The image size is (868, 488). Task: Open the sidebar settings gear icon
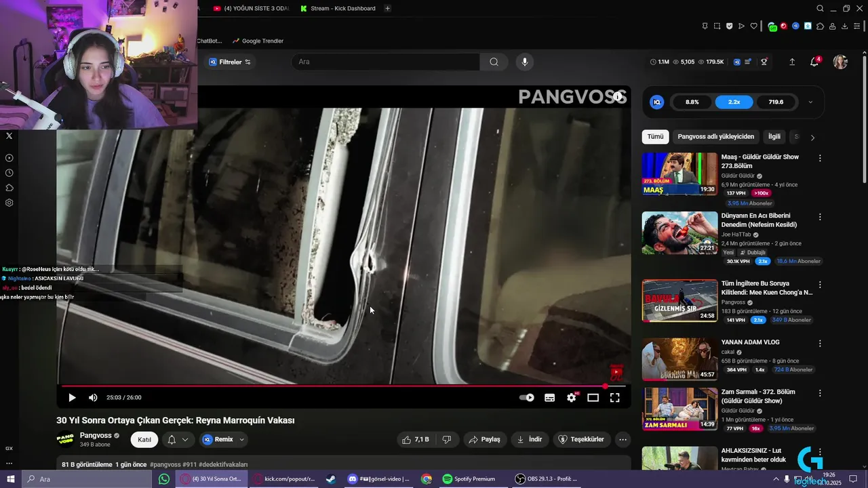click(9, 203)
